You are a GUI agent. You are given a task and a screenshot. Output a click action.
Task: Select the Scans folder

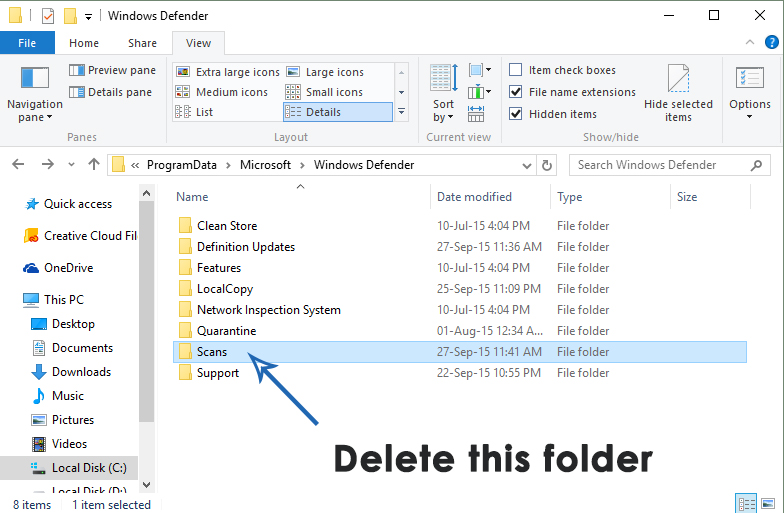pos(460,352)
